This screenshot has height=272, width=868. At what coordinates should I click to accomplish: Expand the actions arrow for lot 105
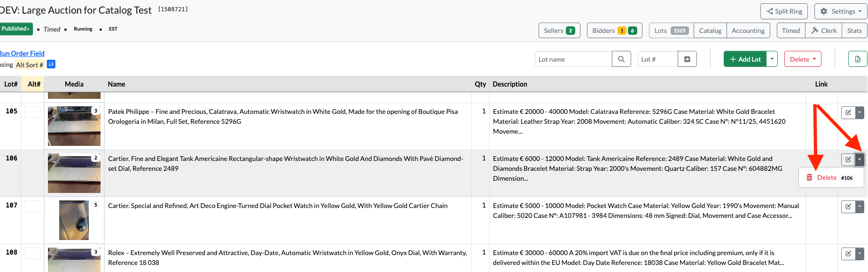click(860, 112)
